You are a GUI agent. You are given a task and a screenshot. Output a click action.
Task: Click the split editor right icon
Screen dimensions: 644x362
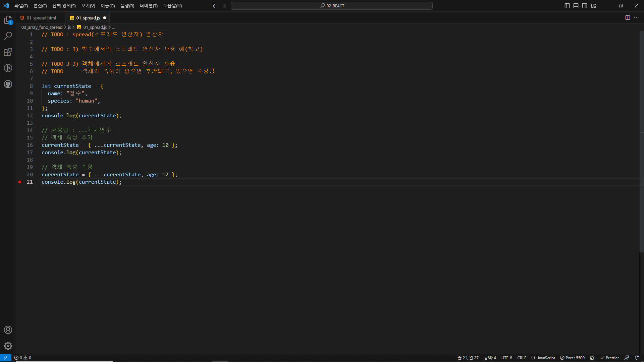(628, 18)
